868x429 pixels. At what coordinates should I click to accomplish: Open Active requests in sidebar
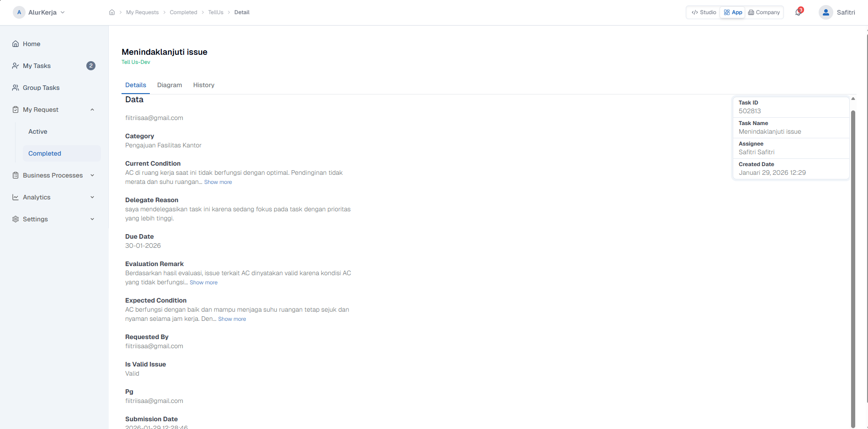coord(38,131)
